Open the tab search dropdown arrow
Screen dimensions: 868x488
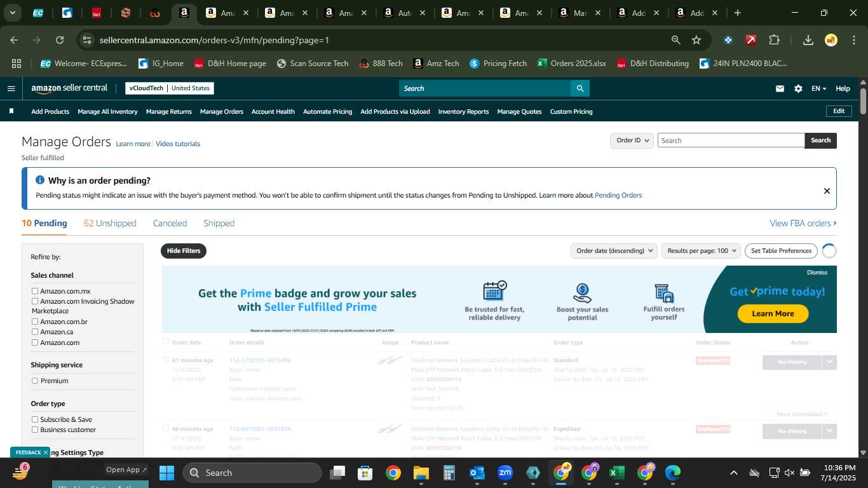click(x=13, y=13)
